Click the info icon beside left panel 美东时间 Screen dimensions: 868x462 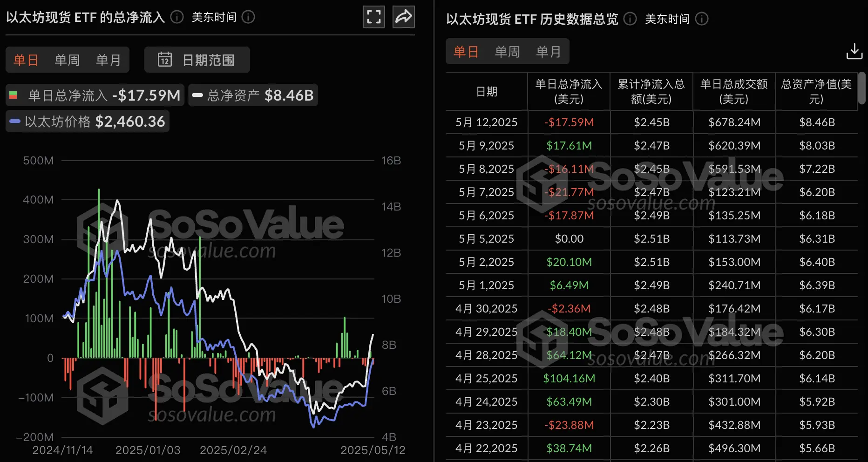point(248,17)
